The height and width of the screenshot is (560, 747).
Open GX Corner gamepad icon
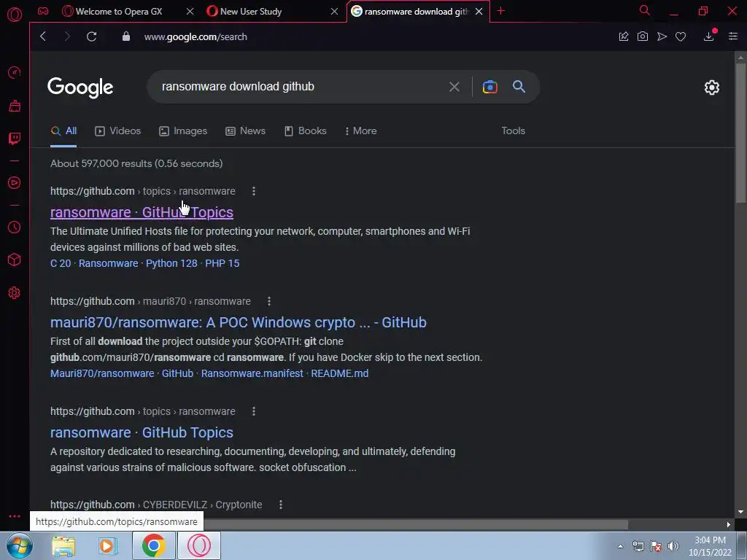(x=43, y=11)
